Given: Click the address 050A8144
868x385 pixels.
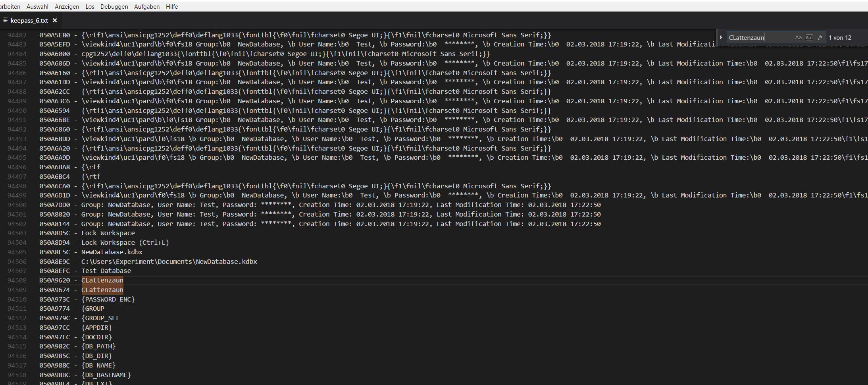Looking at the screenshot, I should tap(54, 224).
